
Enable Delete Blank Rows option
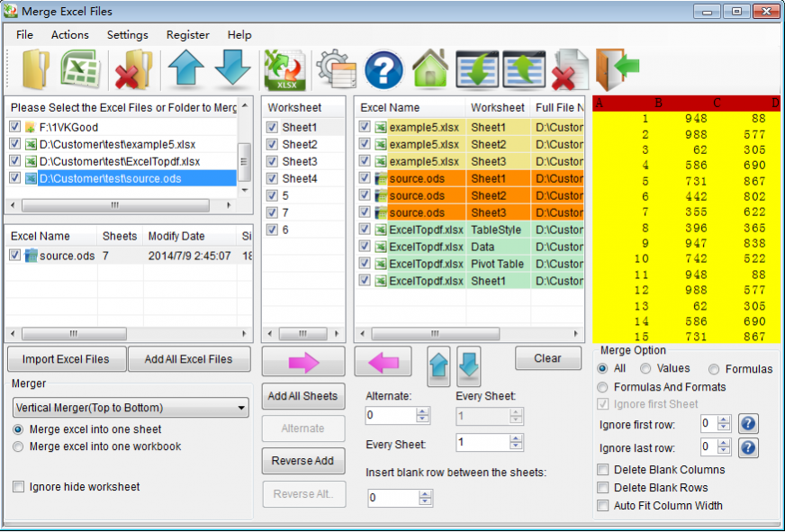[602, 488]
